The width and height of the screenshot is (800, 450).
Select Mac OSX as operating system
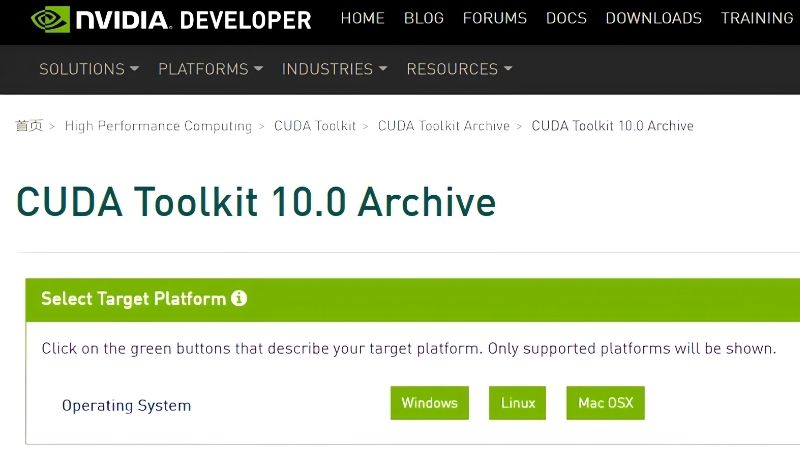[606, 403]
